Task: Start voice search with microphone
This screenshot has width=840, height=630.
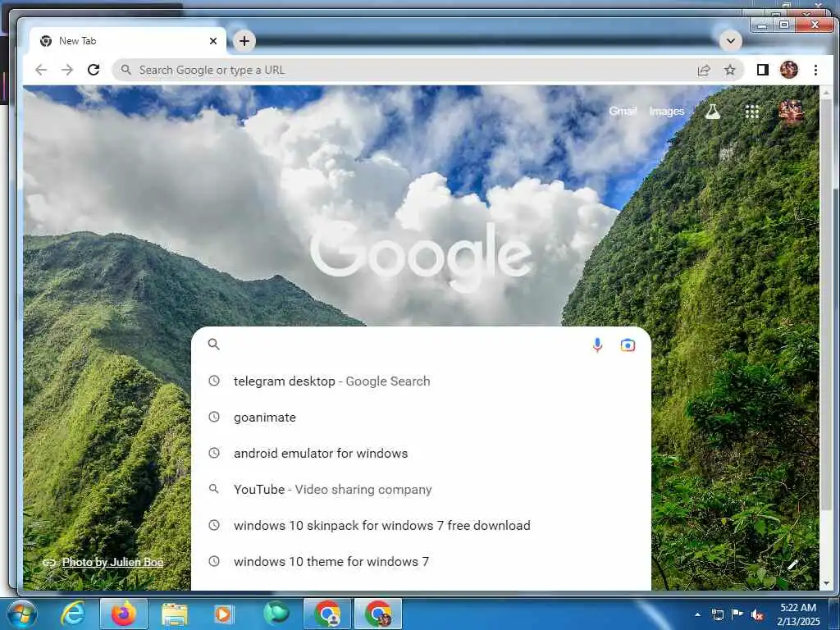Action: [597, 345]
